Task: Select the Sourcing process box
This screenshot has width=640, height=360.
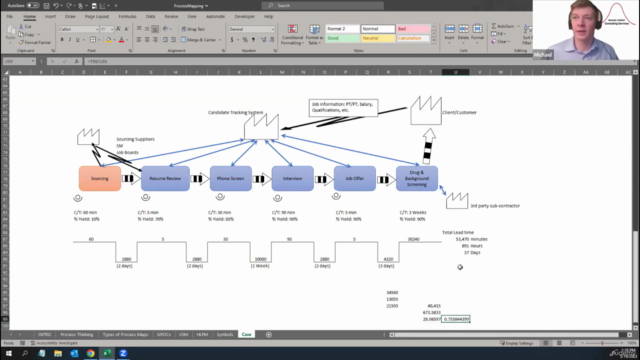Action: [100, 178]
